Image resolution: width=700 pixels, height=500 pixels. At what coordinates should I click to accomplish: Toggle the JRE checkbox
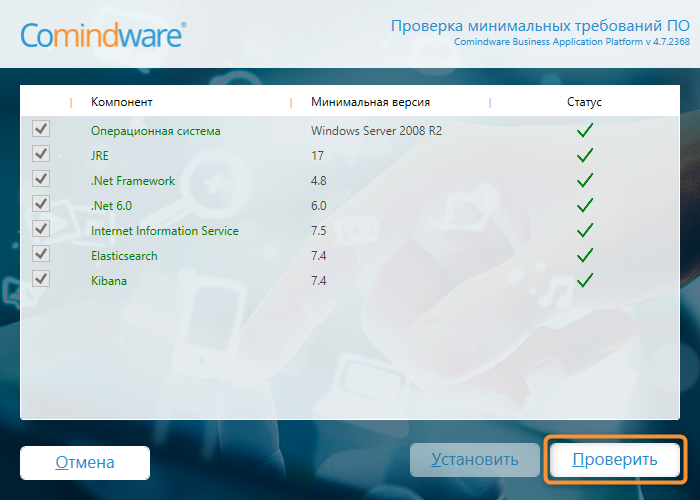point(41,154)
